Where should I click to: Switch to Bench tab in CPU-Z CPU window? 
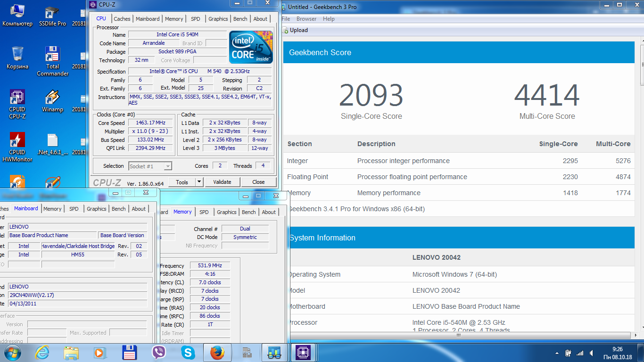pyautogui.click(x=240, y=19)
